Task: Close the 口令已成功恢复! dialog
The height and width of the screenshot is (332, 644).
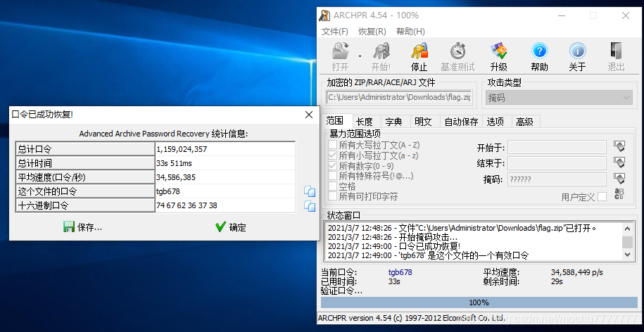Action: [309, 115]
